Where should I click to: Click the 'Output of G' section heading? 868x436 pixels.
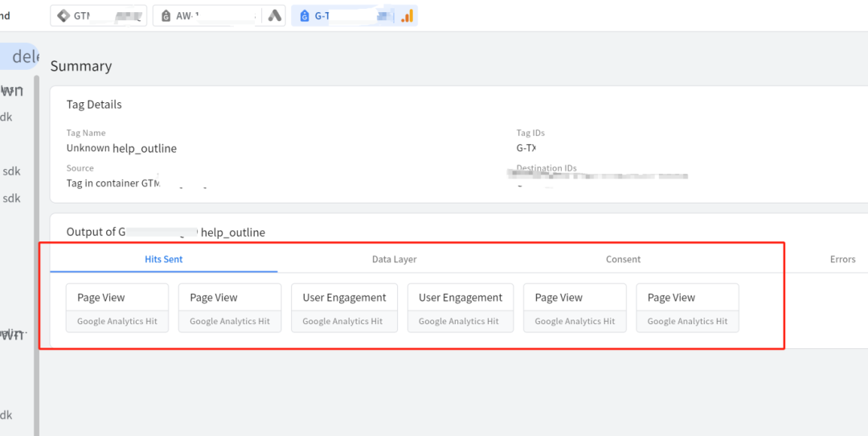point(166,232)
